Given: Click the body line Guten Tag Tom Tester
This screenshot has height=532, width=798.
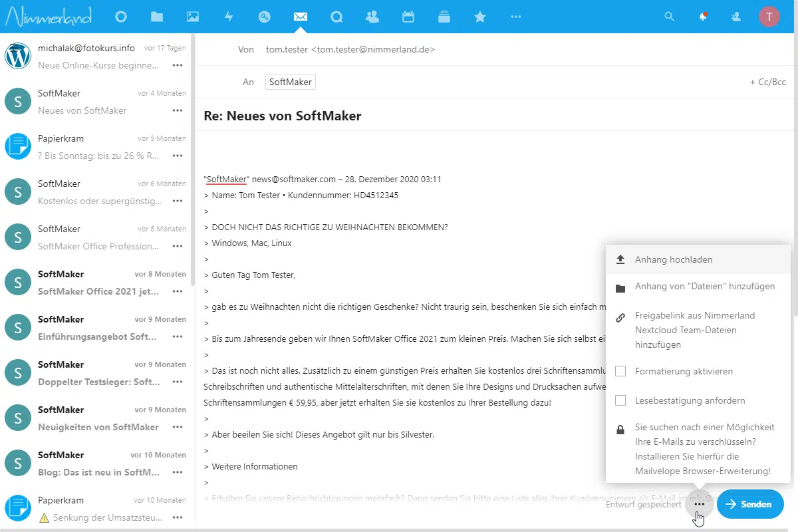Looking at the screenshot, I should pyautogui.click(x=253, y=275).
